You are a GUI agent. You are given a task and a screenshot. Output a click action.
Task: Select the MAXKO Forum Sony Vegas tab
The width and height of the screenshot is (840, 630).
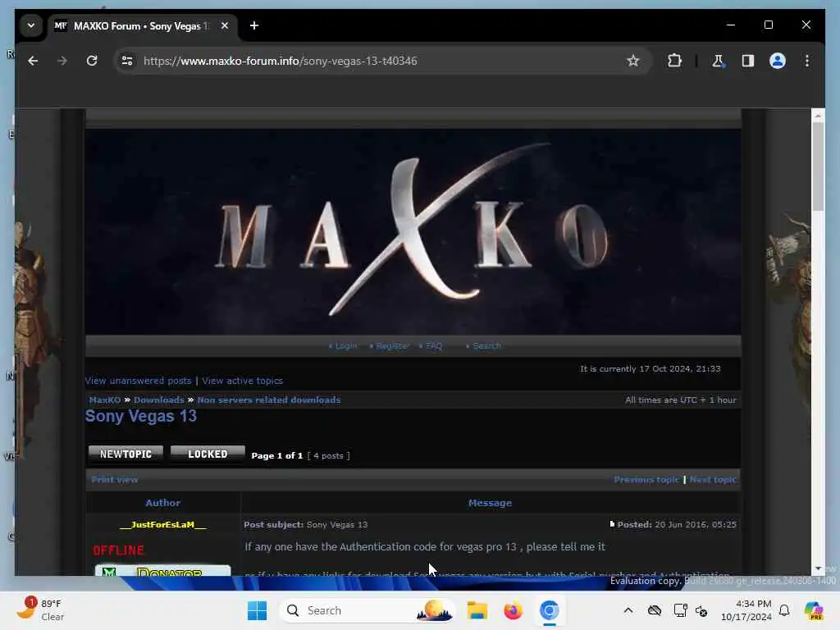point(143,25)
